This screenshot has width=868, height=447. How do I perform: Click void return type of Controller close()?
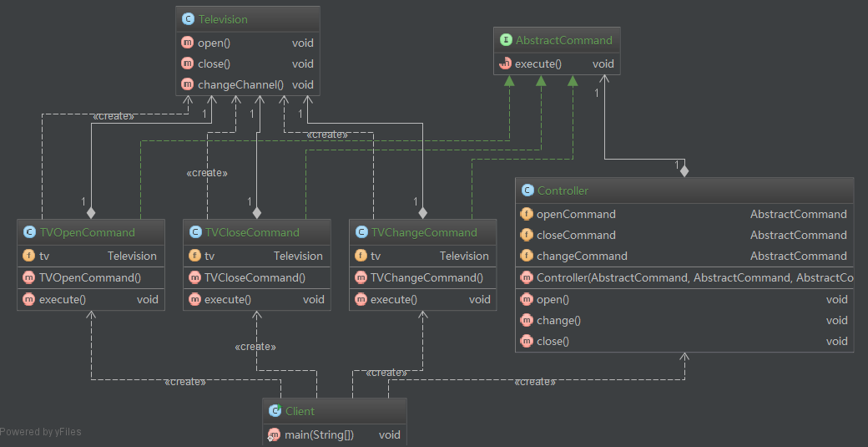click(x=836, y=341)
